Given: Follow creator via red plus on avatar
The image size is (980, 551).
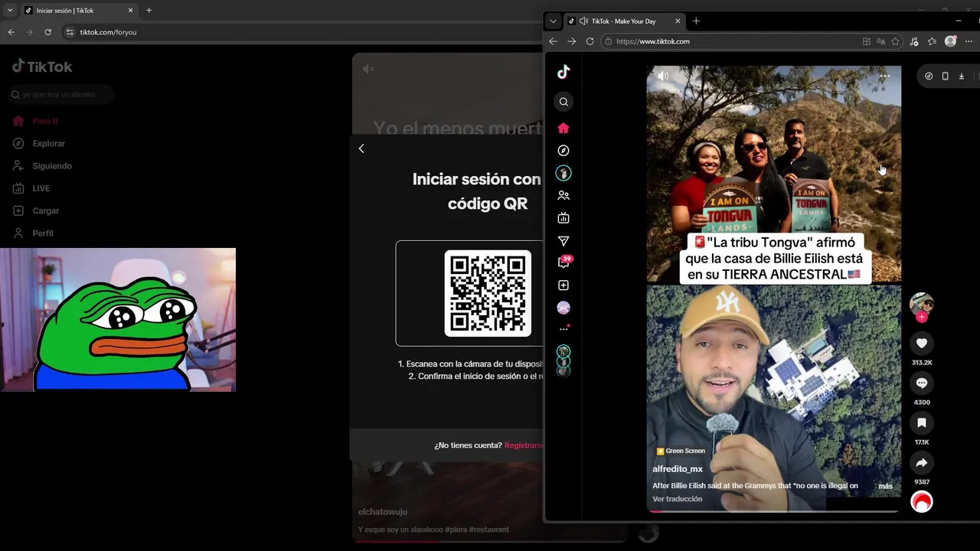Looking at the screenshot, I should tap(922, 317).
